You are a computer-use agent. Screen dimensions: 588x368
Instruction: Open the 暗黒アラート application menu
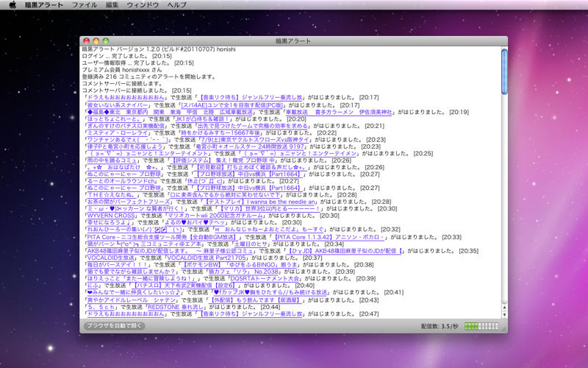(44, 5)
